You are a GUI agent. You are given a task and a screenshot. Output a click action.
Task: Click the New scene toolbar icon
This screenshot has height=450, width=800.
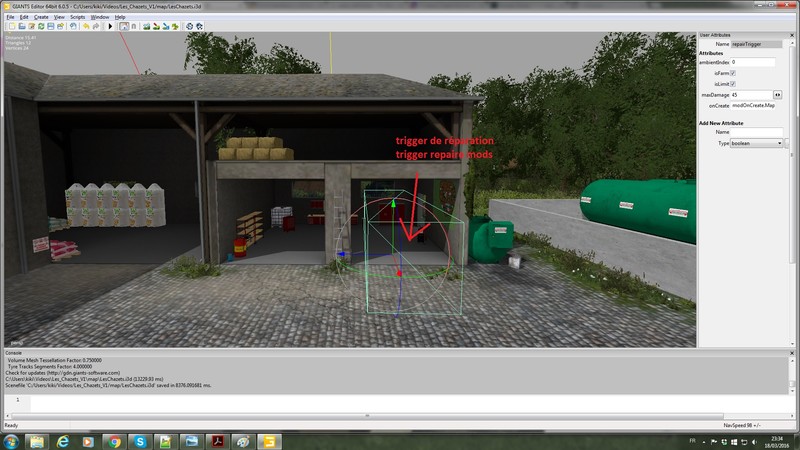point(9,27)
